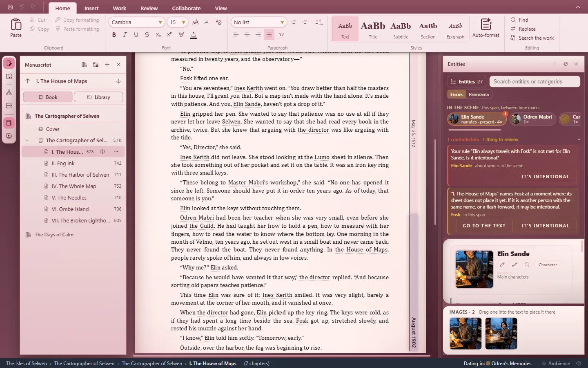Add new item in Manuscript panel
This screenshot has height=368, width=588.
pos(107,65)
